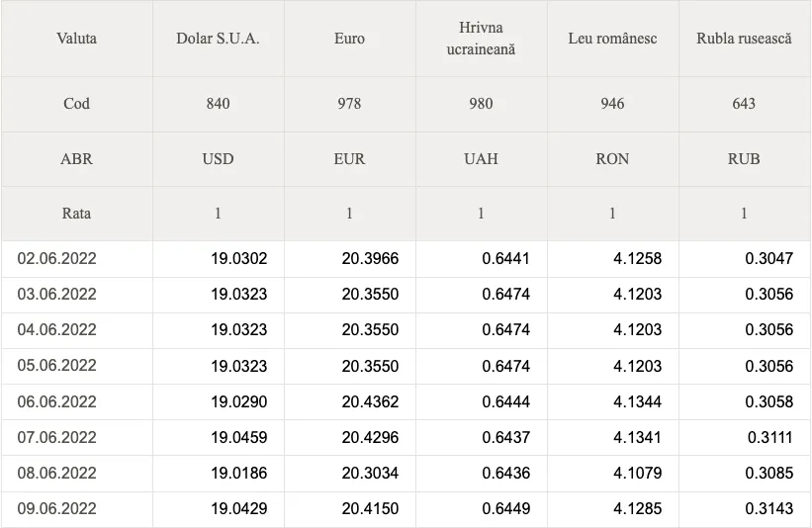
Task: Select the Hrivna ucraineană header cell
Action: pos(481,39)
